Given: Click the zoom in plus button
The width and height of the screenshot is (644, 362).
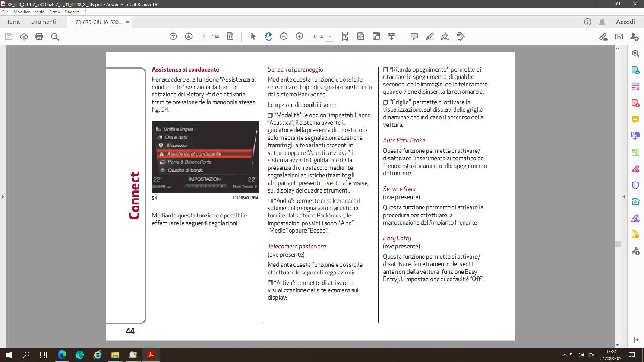Looking at the screenshot, I should coord(299,36).
